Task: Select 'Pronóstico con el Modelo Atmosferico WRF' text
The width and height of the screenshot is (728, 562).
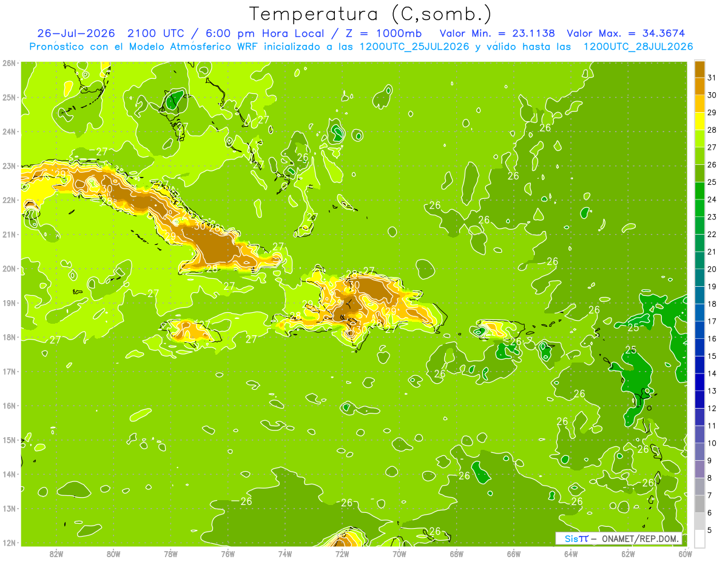Action: (x=145, y=47)
